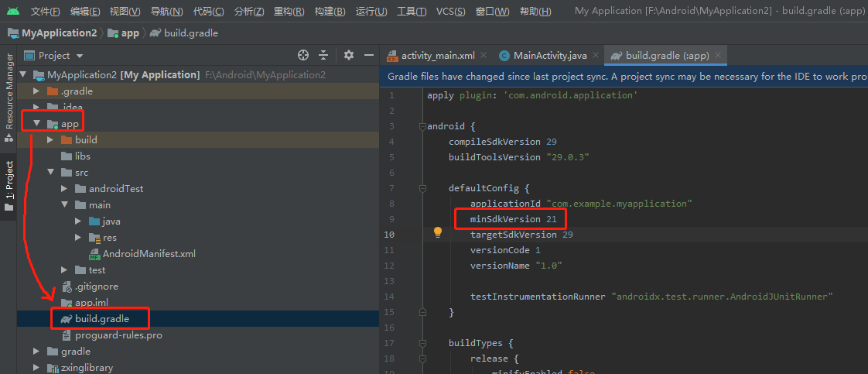Open Project panel settings gear

348,55
